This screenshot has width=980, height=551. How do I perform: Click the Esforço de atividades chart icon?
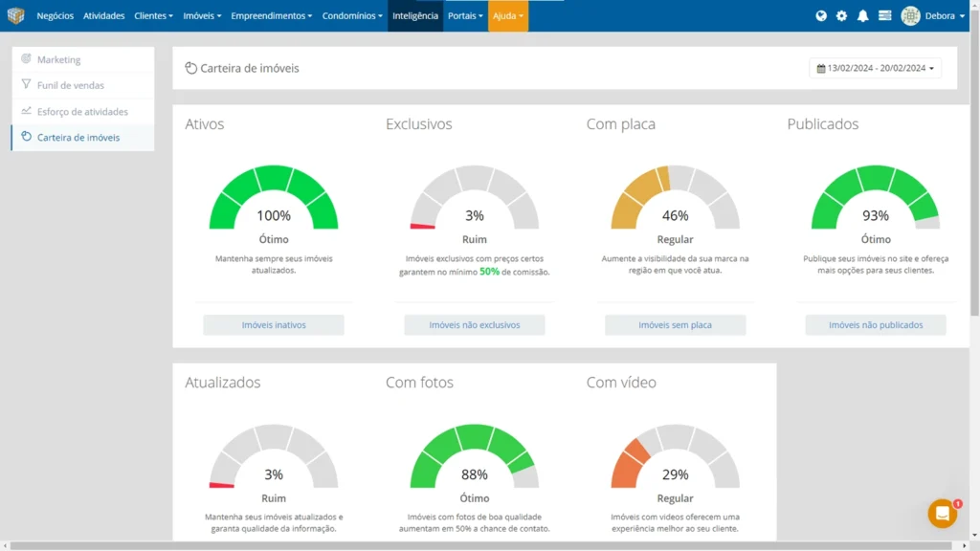pyautogui.click(x=26, y=111)
